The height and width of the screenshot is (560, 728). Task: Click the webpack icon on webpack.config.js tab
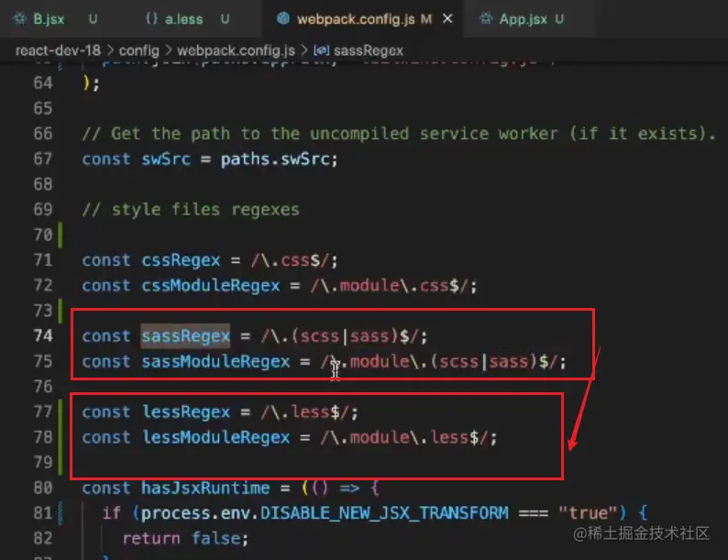click(x=282, y=18)
